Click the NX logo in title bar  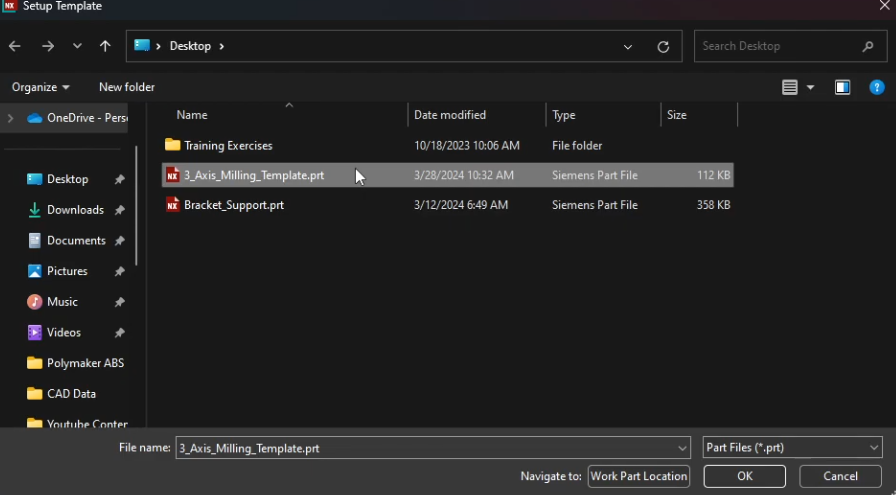10,6
